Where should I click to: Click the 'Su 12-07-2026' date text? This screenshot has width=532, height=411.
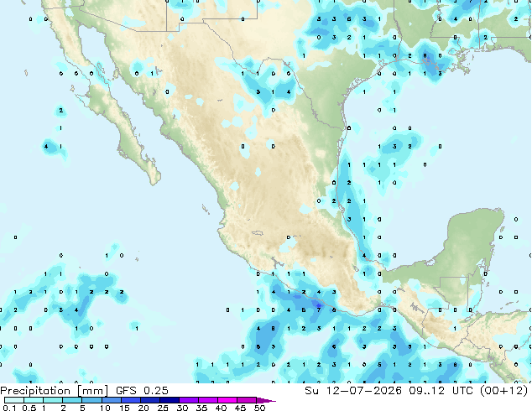[353, 390]
